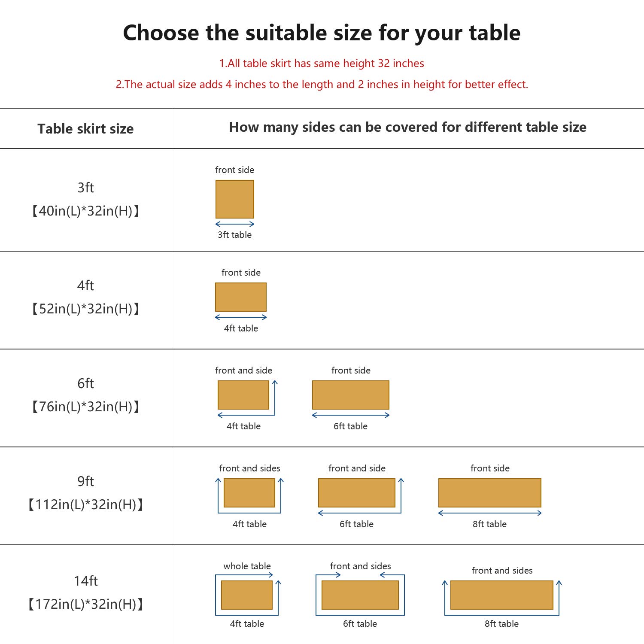The image size is (644, 644).
Task: Click the 6ft table diagram in 9ft skirt row
Action: click(x=356, y=493)
